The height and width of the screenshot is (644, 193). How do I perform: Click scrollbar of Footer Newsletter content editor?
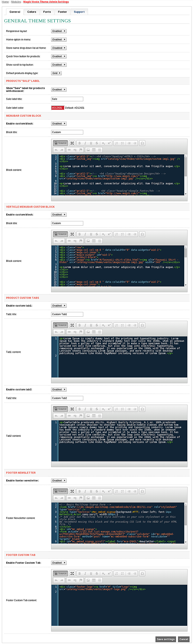(186, 523)
